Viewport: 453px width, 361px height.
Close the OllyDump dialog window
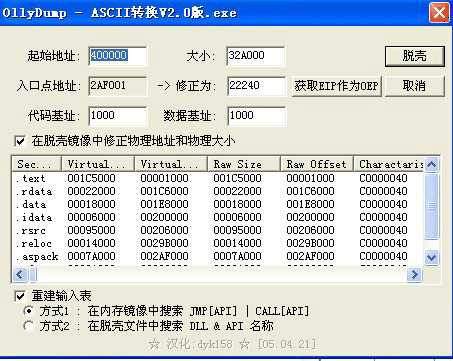[x=439, y=13]
